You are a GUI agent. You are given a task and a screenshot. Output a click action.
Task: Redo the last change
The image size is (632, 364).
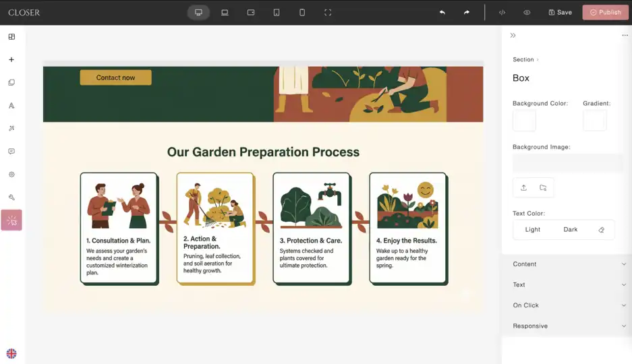coord(466,13)
